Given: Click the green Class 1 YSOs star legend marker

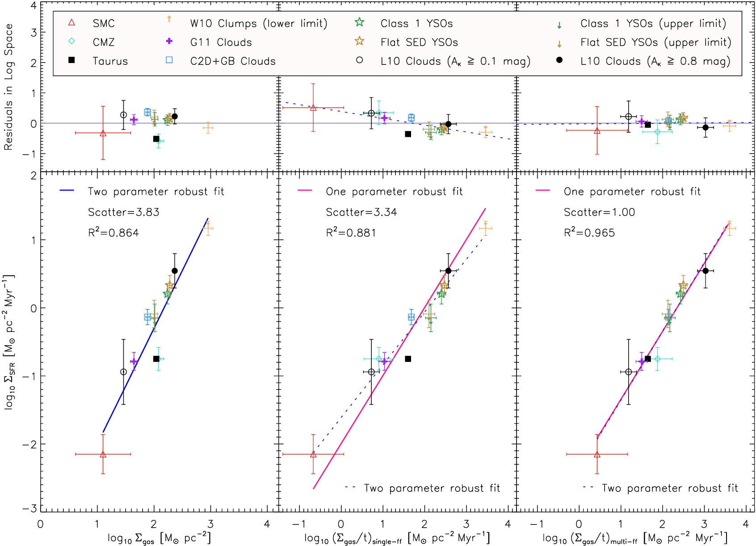Looking at the screenshot, I should (x=360, y=22).
